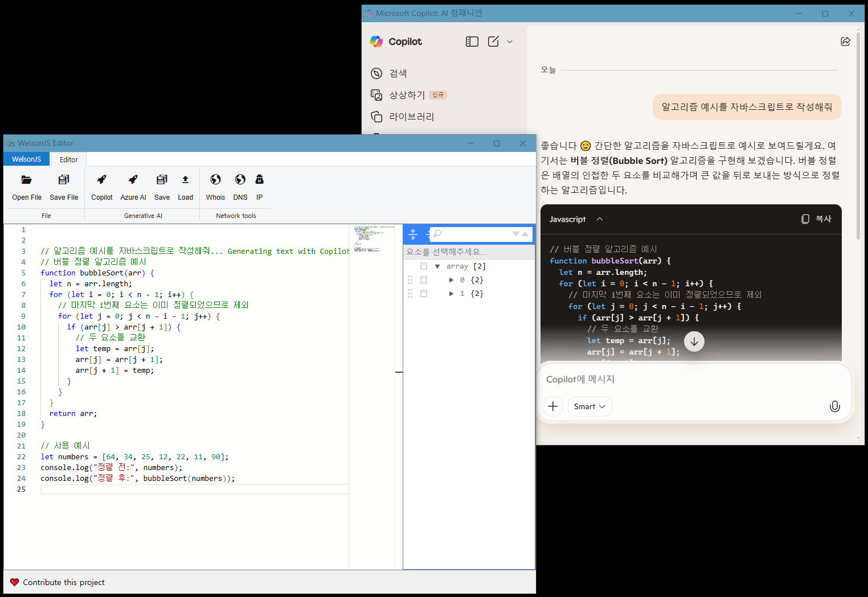
Task: Click the Azure AI rocket icon
Action: coord(133,180)
